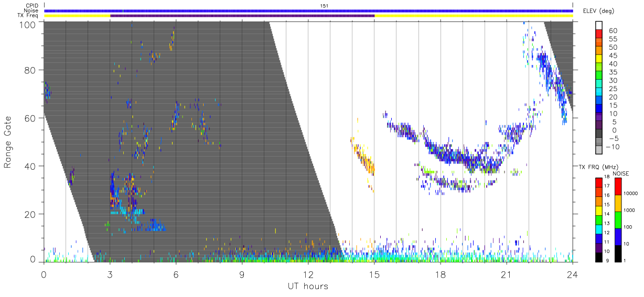Click the TX FRQ legend label 13
The height and width of the screenshot is (297, 644).
pyautogui.click(x=607, y=224)
